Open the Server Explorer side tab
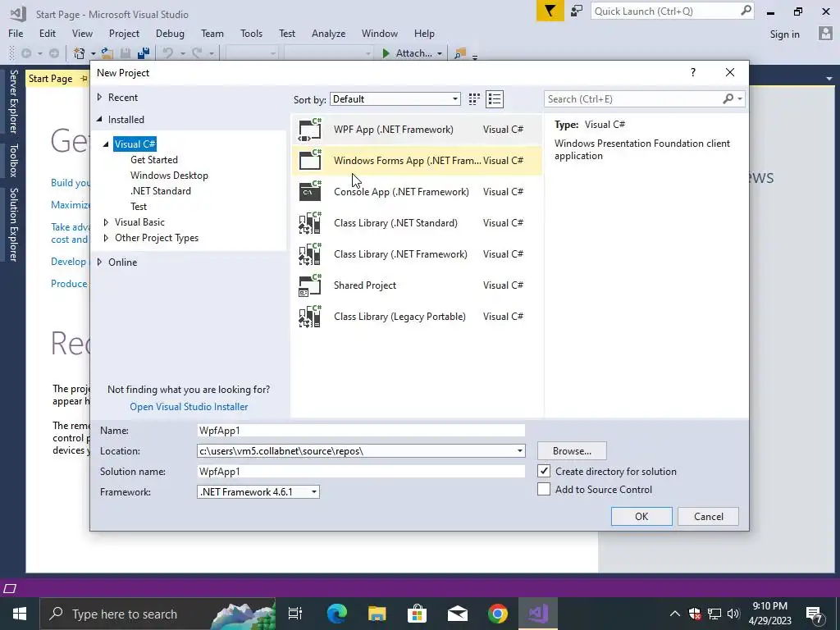The image size is (840, 630). click(13, 101)
